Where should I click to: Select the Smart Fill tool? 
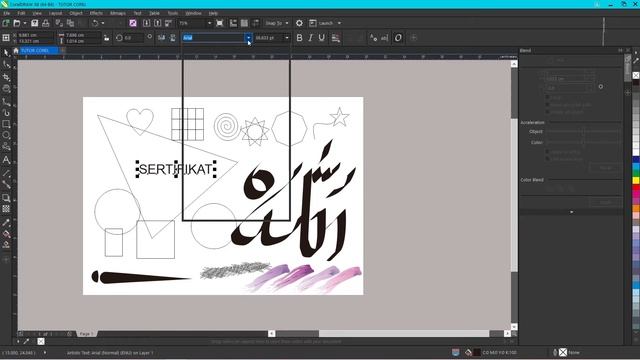click(6, 245)
